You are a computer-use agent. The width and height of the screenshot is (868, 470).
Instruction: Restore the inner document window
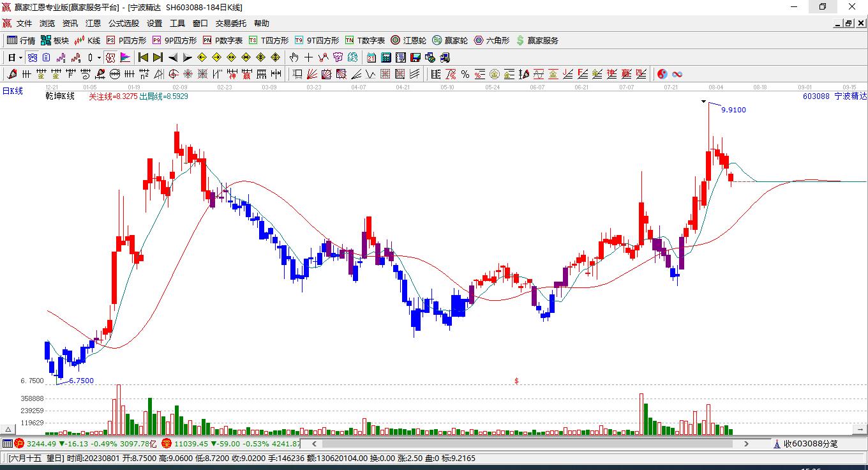(848, 24)
